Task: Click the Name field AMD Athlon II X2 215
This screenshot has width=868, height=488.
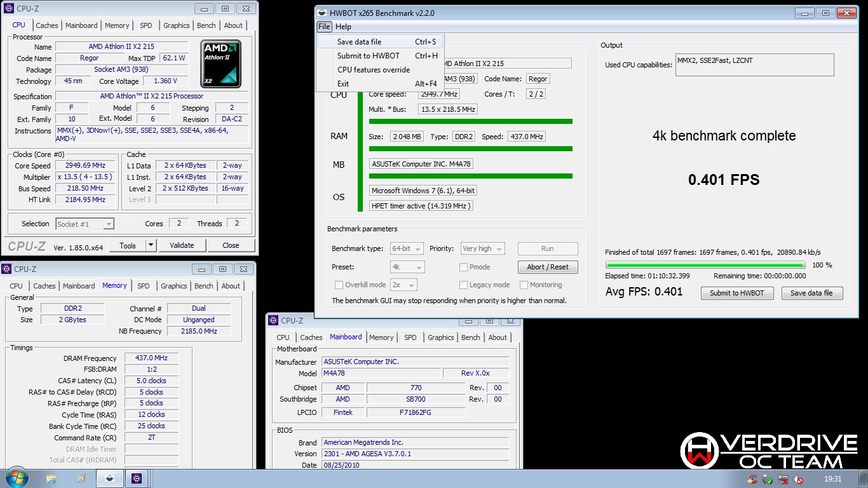Action: pyautogui.click(x=121, y=46)
